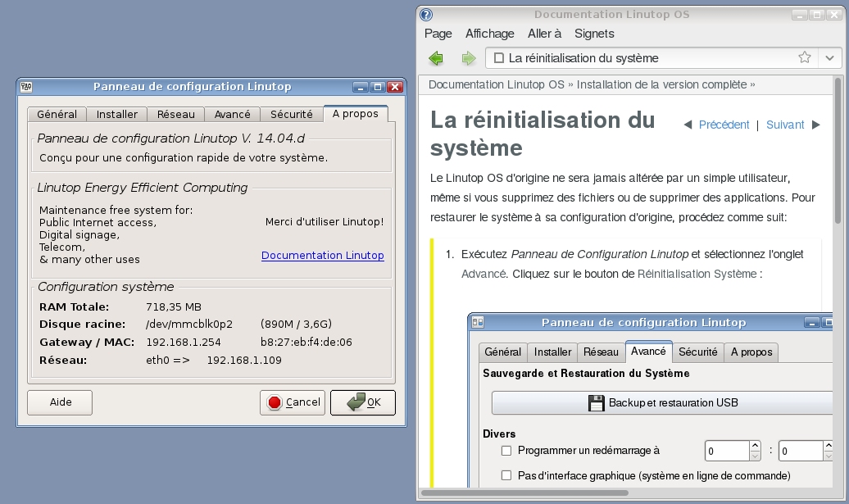Open the Documentation Linutop link
The width and height of the screenshot is (849, 504).
pos(323,256)
